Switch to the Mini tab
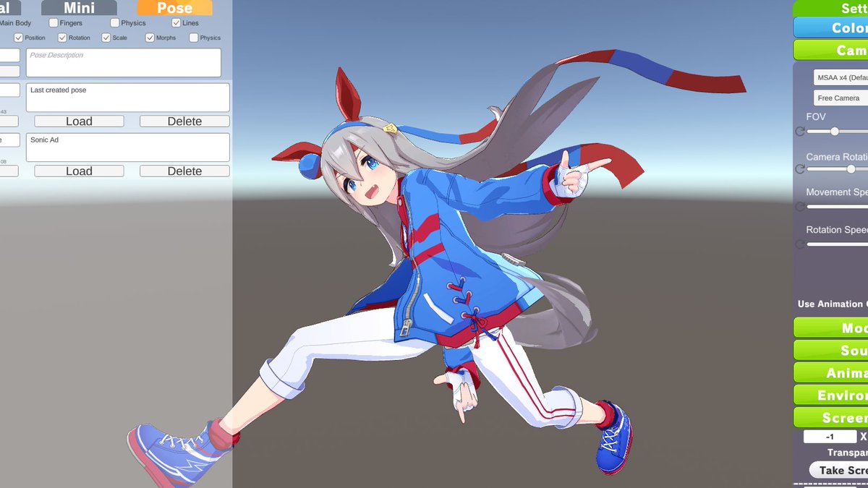 click(x=79, y=8)
